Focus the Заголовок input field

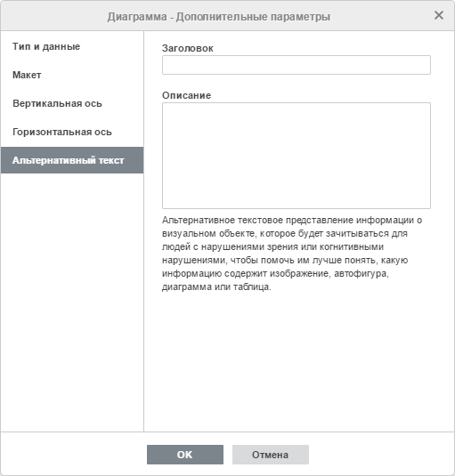[x=297, y=65]
